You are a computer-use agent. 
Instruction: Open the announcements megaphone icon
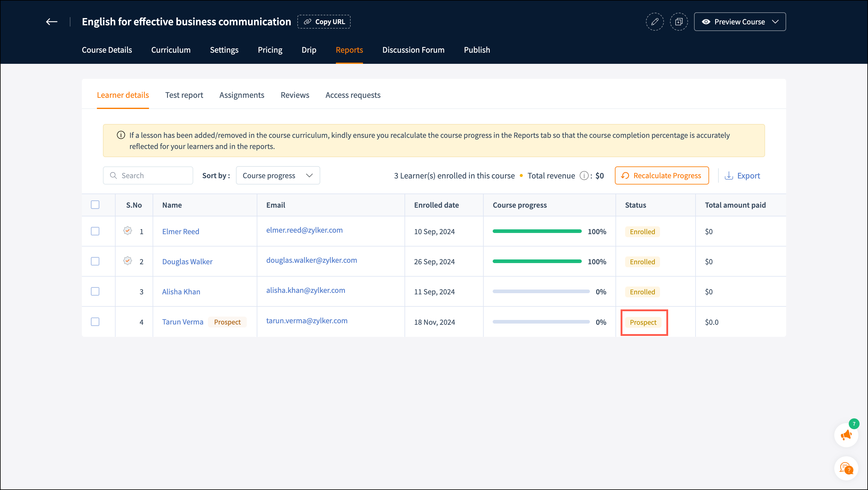point(846,435)
